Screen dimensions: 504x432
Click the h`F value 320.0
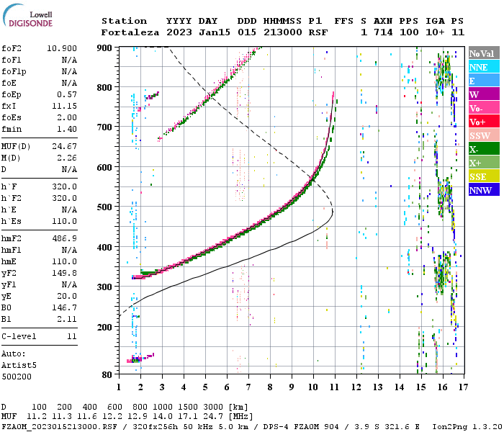click(x=64, y=186)
